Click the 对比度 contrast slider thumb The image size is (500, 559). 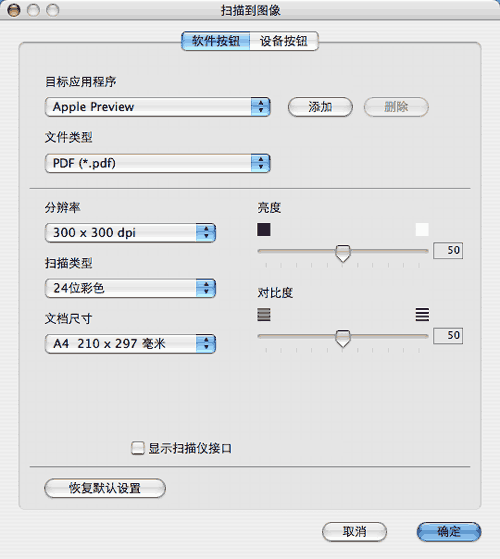343,338
